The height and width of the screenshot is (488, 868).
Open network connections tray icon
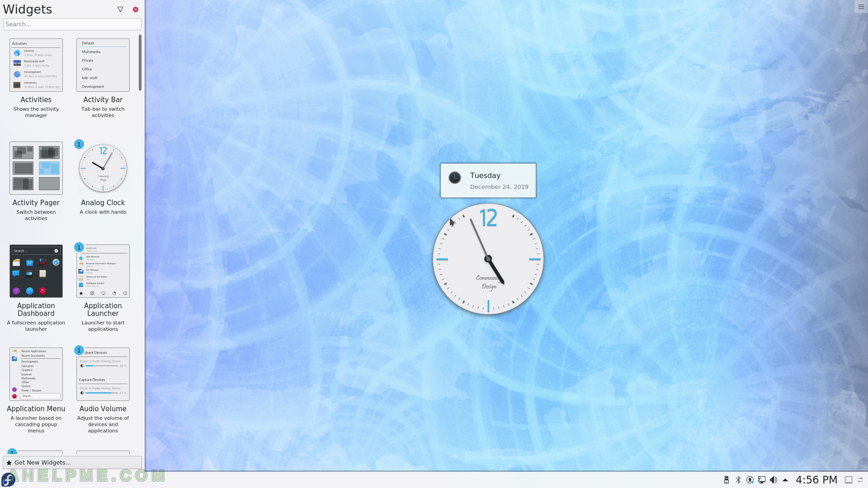tap(762, 480)
